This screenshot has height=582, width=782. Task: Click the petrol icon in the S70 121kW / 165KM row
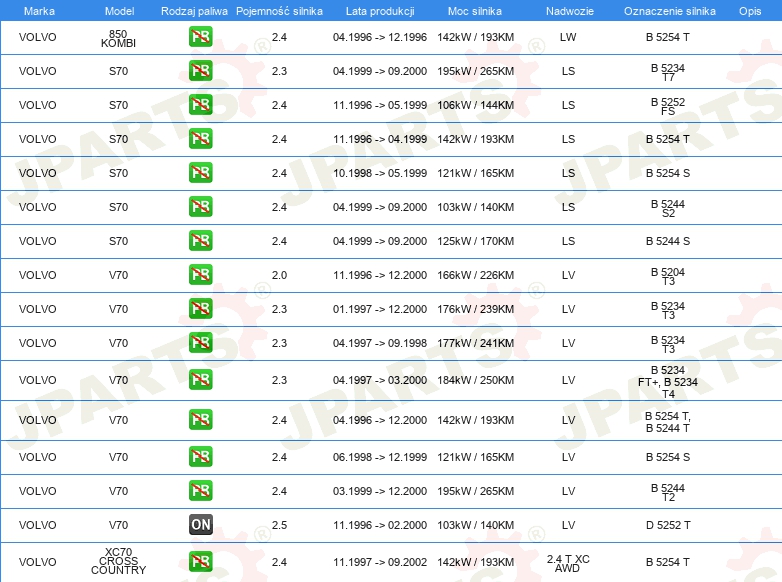[x=200, y=173]
